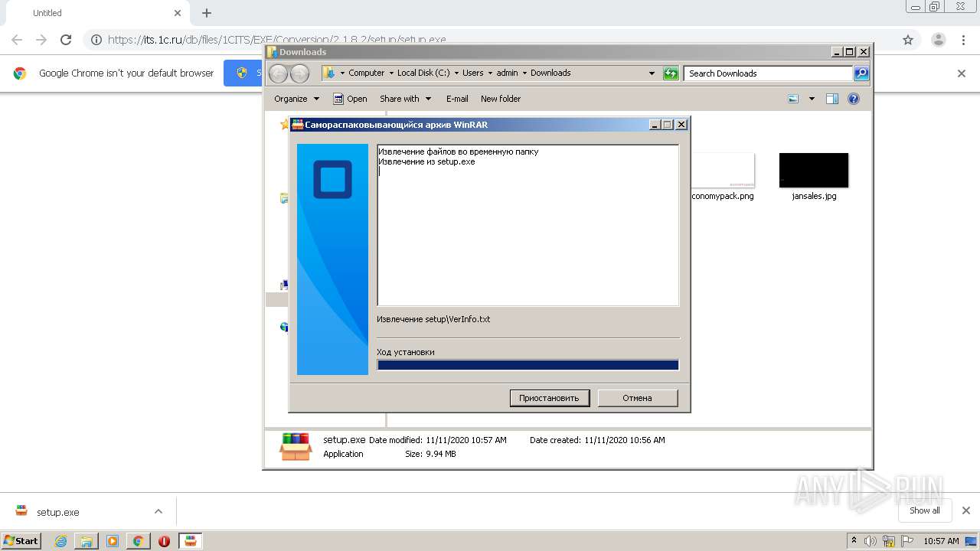Screen dimensions: 980x551
Task: Dismiss the default browser notification
Action: 962,73
